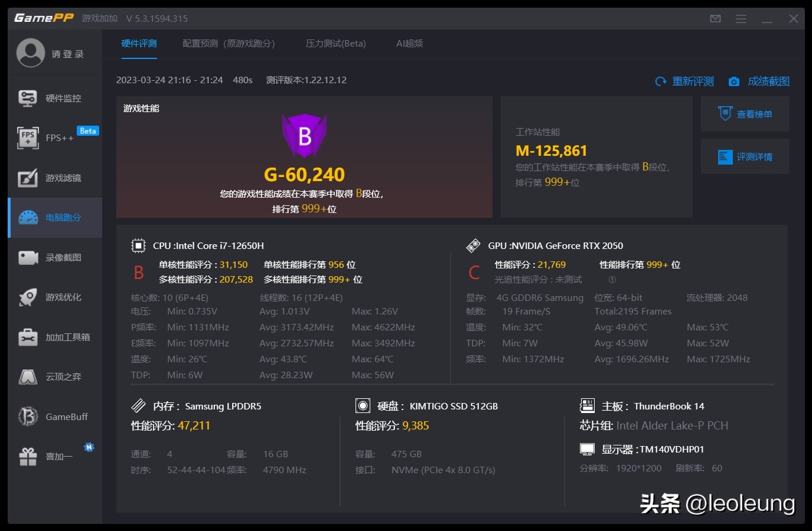Click the 云顶之弈 sidebar icon
Image resolution: width=812 pixels, height=531 pixels.
pos(28,377)
